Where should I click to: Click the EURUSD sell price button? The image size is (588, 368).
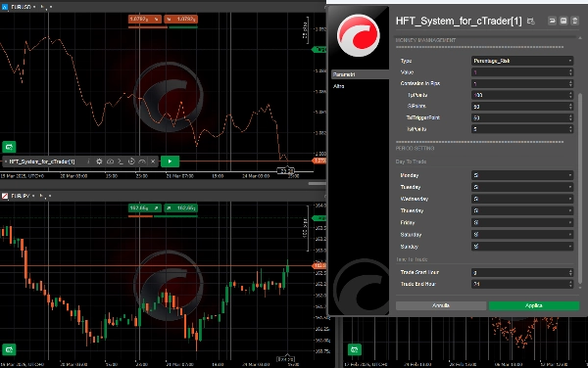coord(145,19)
